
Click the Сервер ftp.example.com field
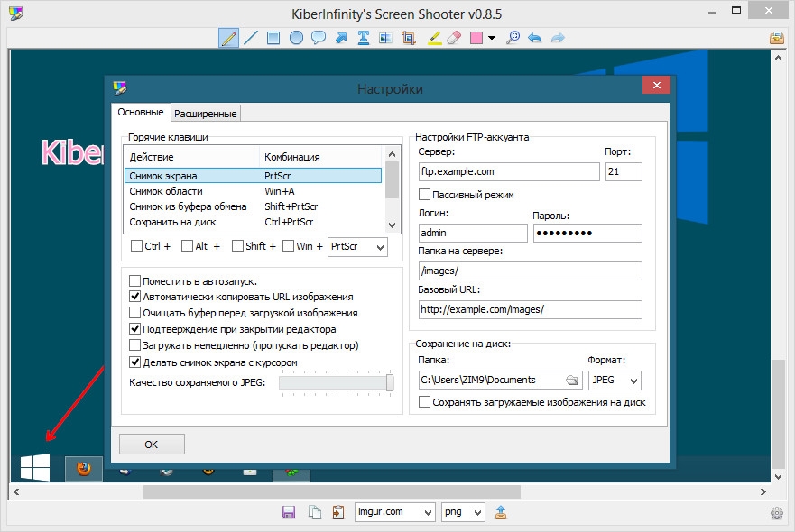coord(509,171)
